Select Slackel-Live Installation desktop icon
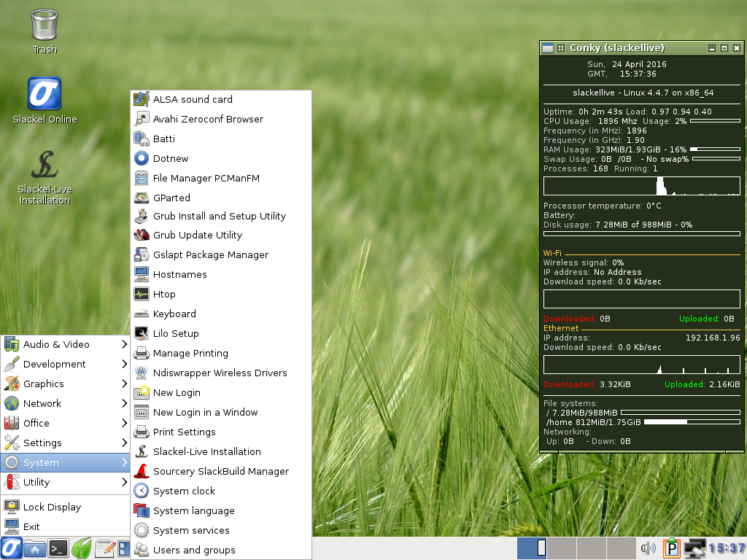The width and height of the screenshot is (747, 560). coord(44,177)
